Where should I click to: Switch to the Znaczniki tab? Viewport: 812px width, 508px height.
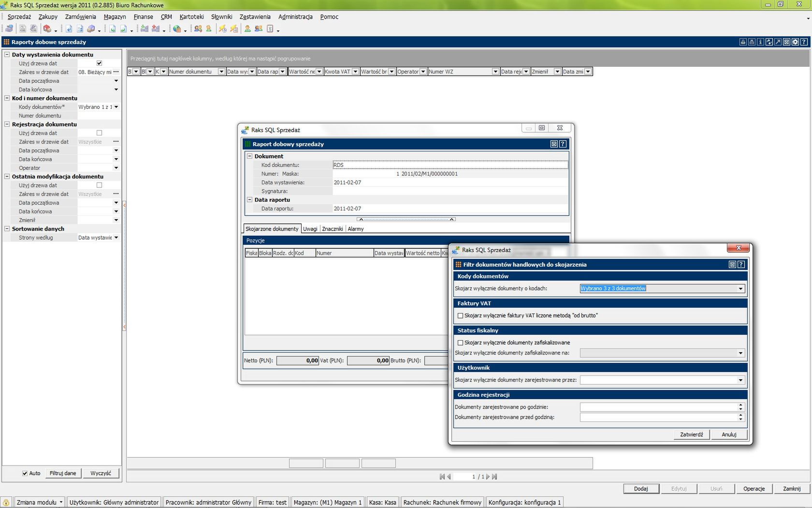[333, 229]
